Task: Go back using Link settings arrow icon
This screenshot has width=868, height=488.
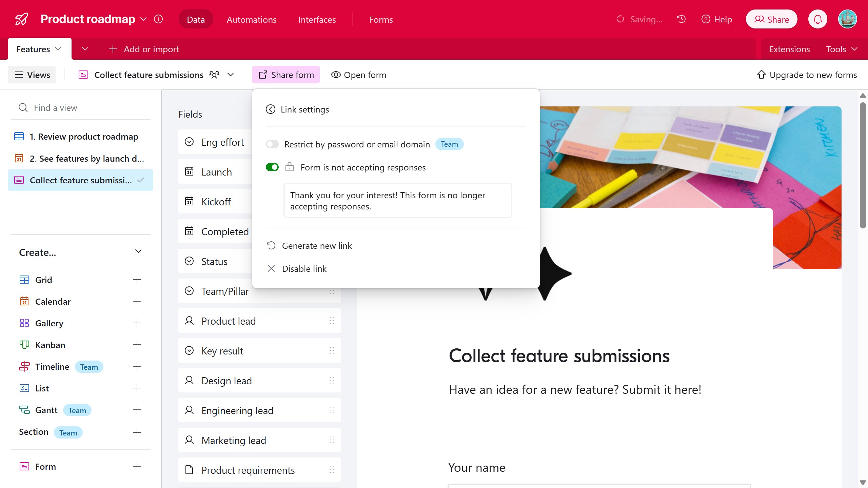Action: tap(271, 109)
